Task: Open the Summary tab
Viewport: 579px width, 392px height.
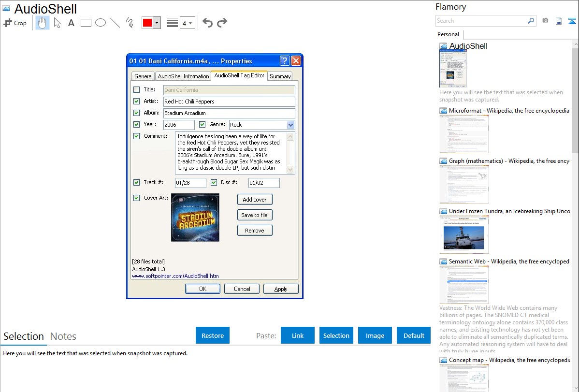Action: (x=280, y=76)
